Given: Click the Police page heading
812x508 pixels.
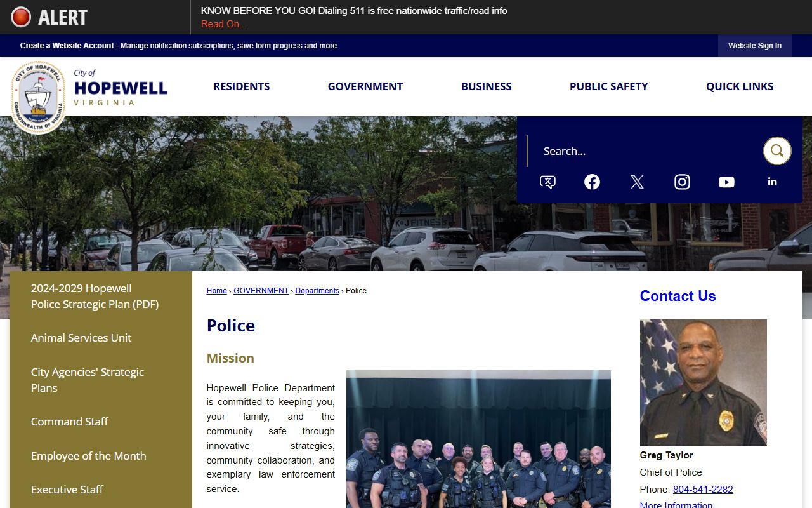Looking at the screenshot, I should pos(231,326).
